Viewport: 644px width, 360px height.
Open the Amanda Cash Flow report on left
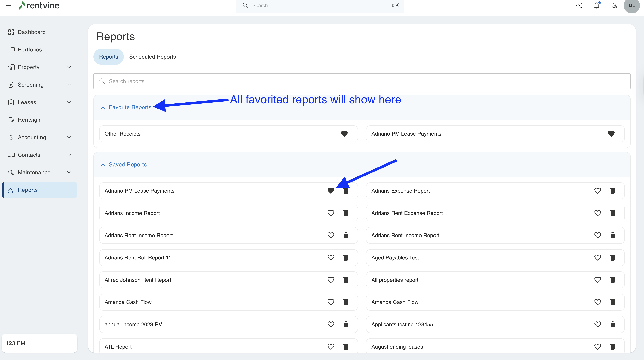pyautogui.click(x=128, y=302)
